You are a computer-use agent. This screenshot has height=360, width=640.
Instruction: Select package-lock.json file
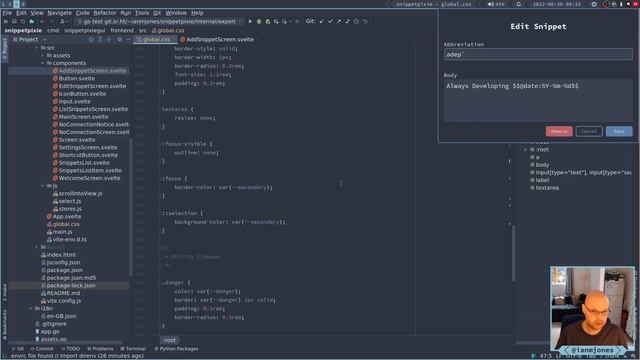68,285
